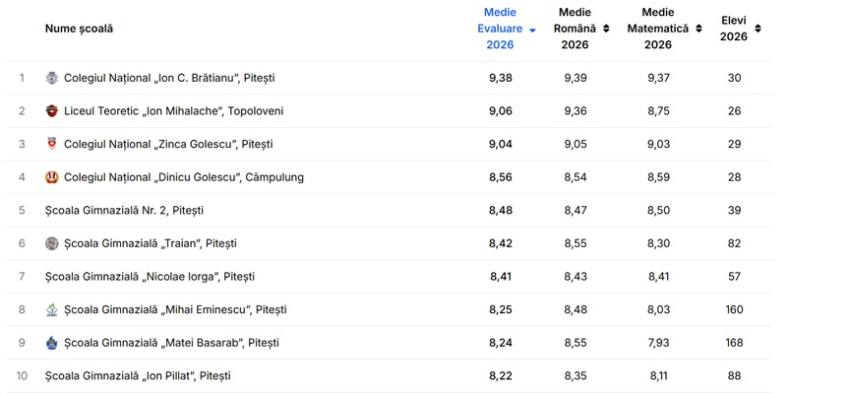Click the Ion Mihalache high school crest icon
The height and width of the screenshot is (394, 850).
[51, 111]
